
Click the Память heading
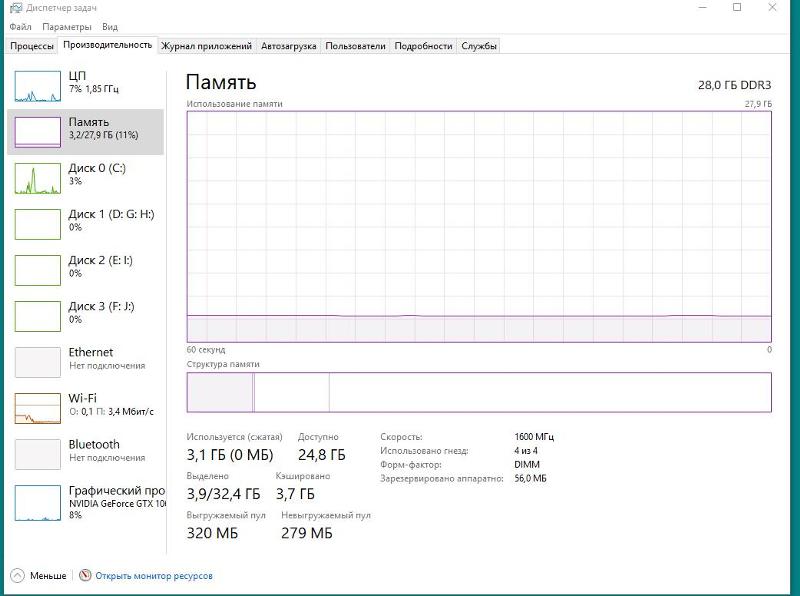click(x=221, y=82)
